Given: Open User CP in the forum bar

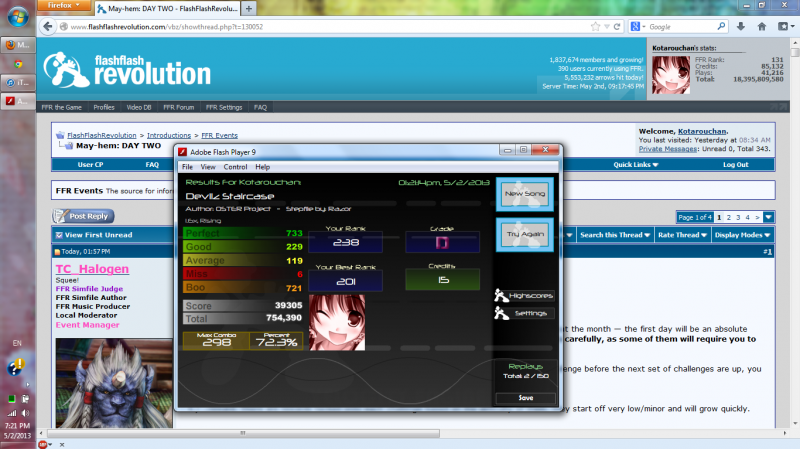Looking at the screenshot, I should tap(90, 164).
